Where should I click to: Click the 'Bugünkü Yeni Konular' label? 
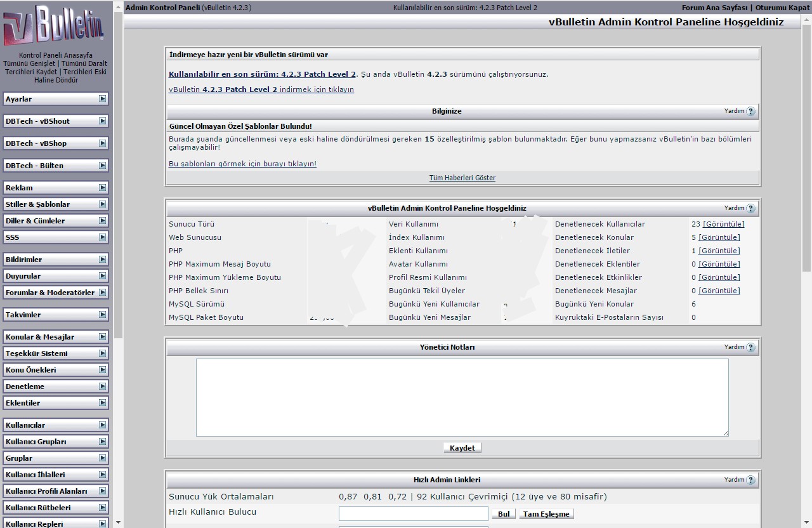point(594,304)
